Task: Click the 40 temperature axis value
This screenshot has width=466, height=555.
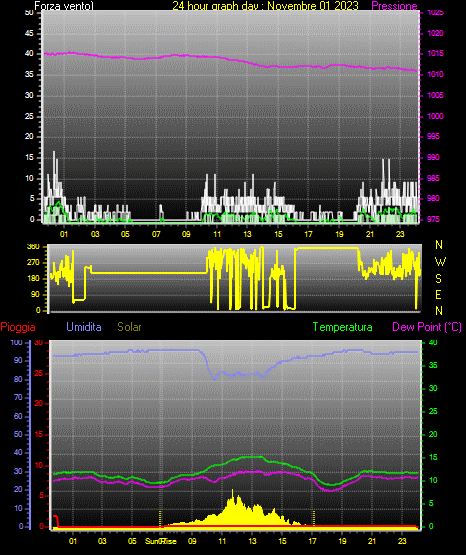Action: point(433,343)
